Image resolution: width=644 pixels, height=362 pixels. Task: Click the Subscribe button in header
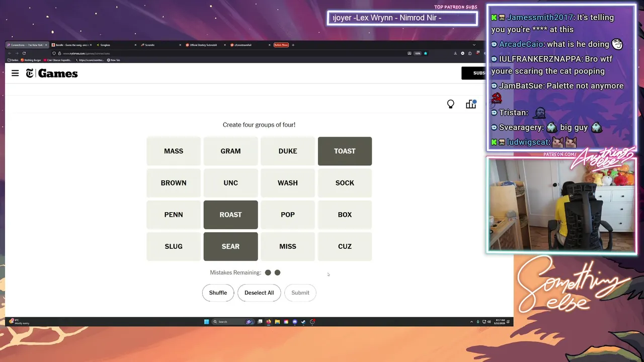pyautogui.click(x=473, y=73)
